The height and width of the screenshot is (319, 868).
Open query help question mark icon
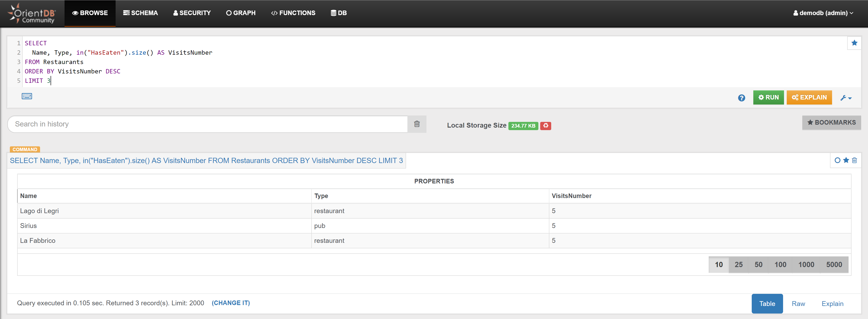[x=741, y=98]
